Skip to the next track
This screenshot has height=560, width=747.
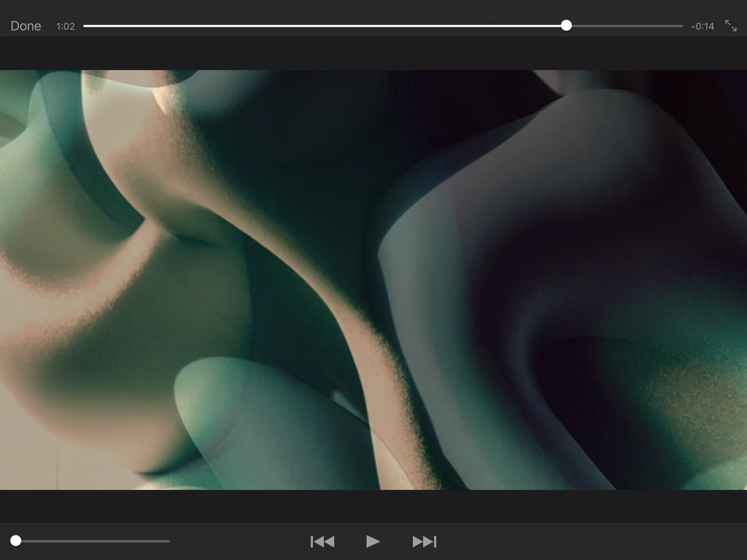(424, 542)
